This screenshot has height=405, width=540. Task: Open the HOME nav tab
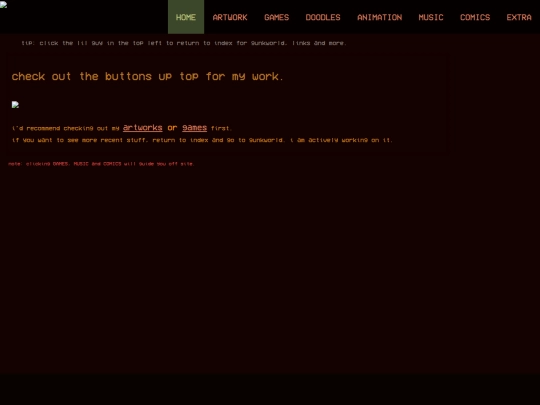pos(186,17)
